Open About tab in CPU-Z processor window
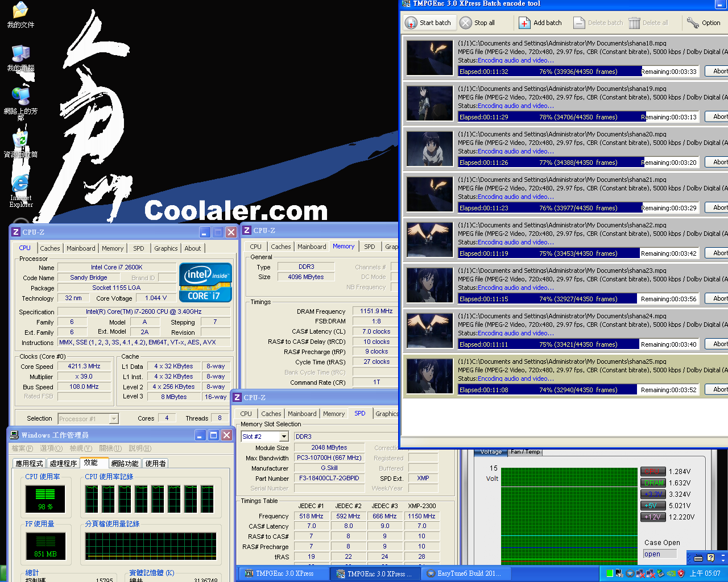The height and width of the screenshot is (582, 728). (x=193, y=248)
